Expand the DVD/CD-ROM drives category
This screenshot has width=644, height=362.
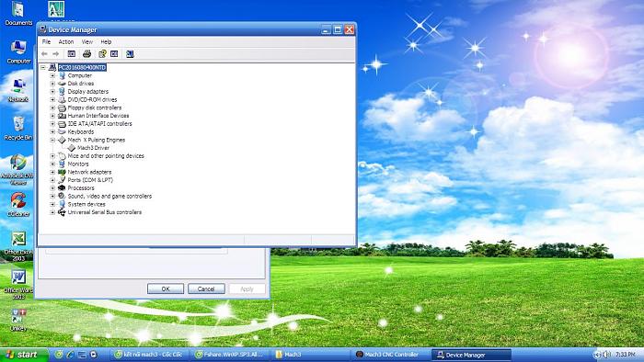pyautogui.click(x=52, y=99)
